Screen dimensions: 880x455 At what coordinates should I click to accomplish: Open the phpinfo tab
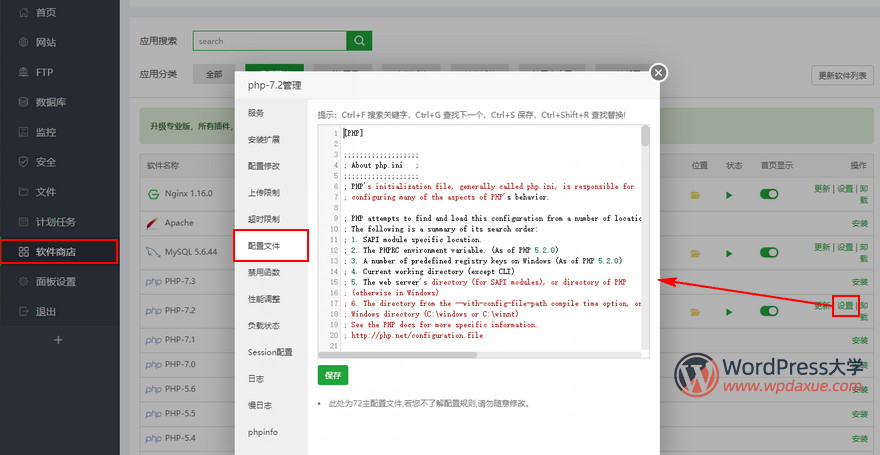coord(271,432)
